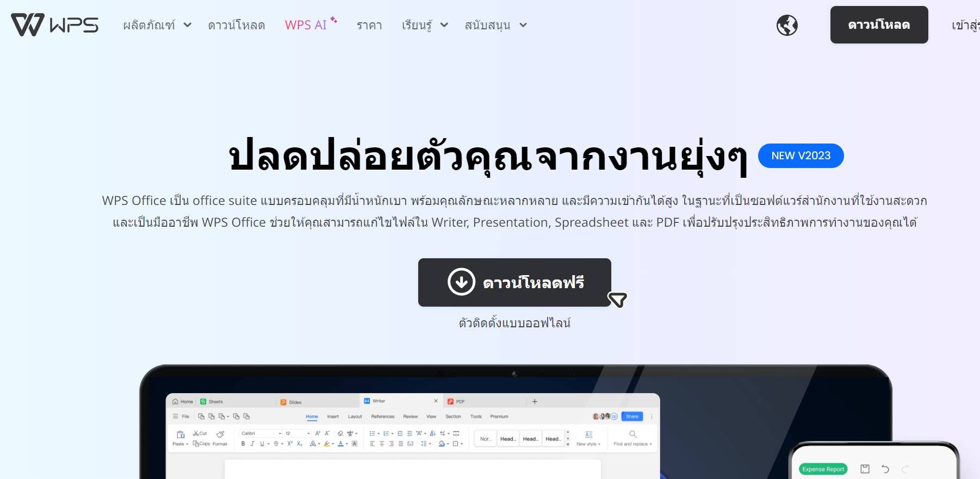Open the Insert ribbon tab
The image size is (980, 479).
(x=333, y=416)
